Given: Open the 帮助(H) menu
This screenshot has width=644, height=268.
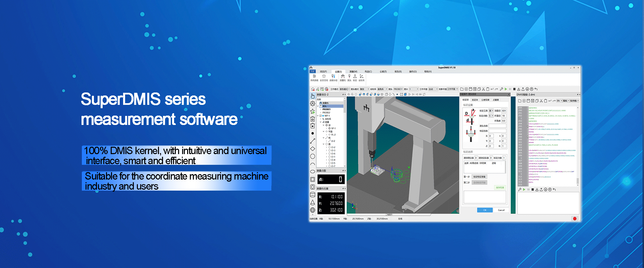Looking at the screenshot, I should 428,72.
